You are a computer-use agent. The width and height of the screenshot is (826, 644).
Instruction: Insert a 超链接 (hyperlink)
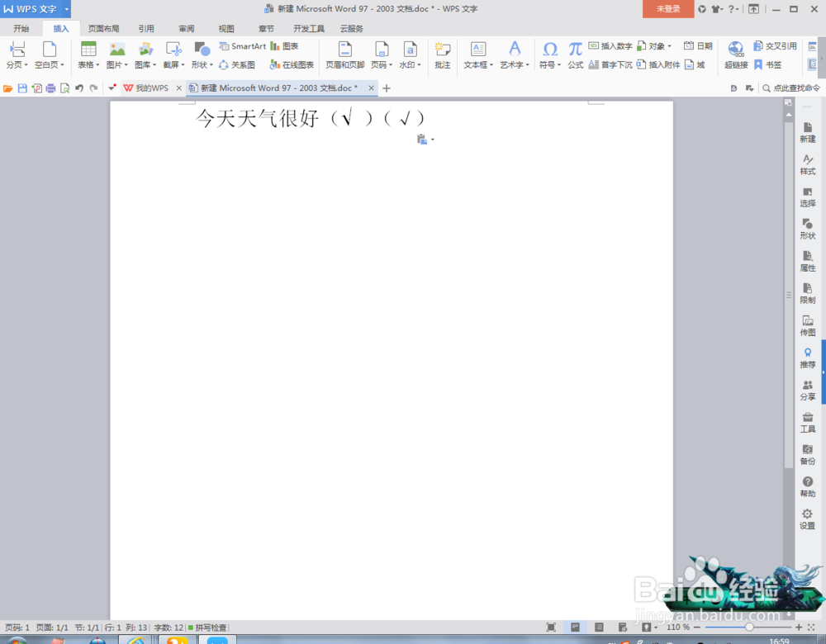point(735,52)
